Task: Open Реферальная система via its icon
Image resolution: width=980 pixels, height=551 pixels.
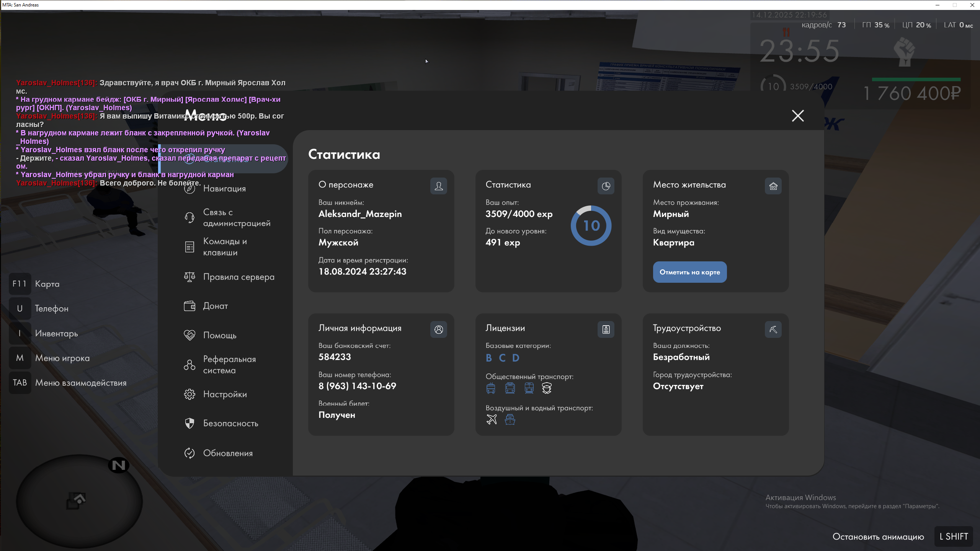Action: tap(189, 365)
